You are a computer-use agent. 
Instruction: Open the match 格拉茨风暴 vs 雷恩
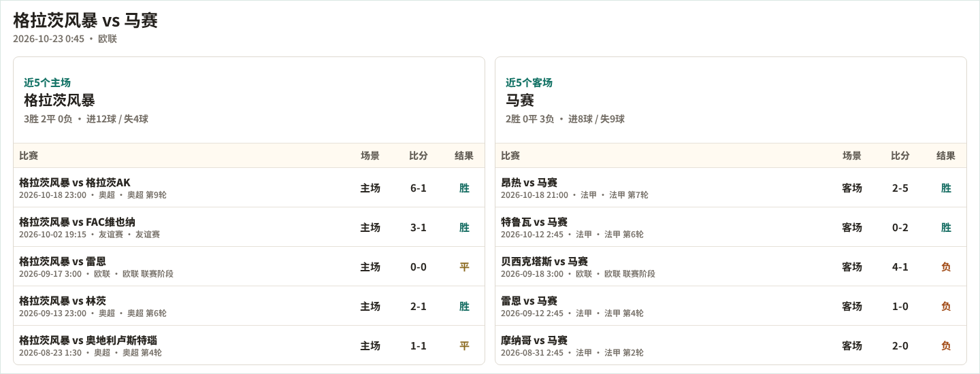click(x=63, y=261)
